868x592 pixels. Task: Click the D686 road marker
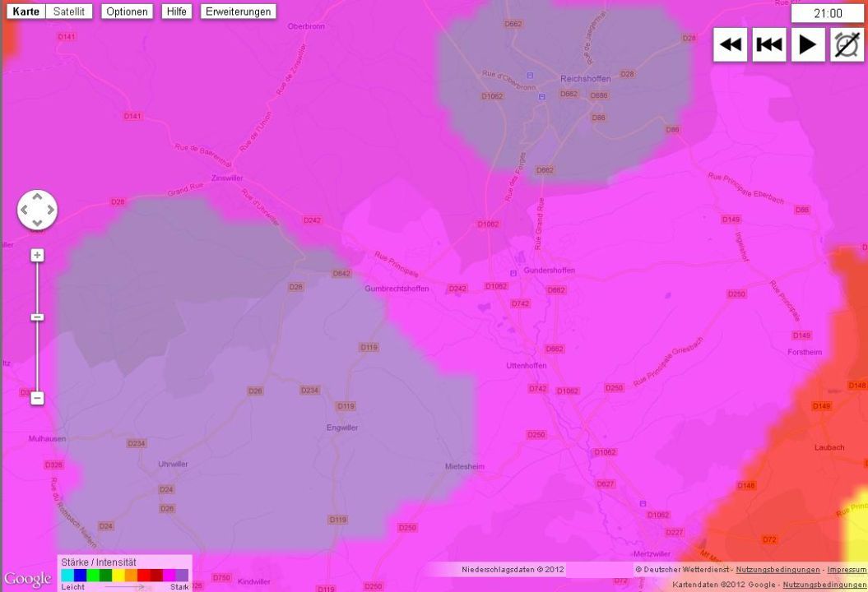(599, 95)
